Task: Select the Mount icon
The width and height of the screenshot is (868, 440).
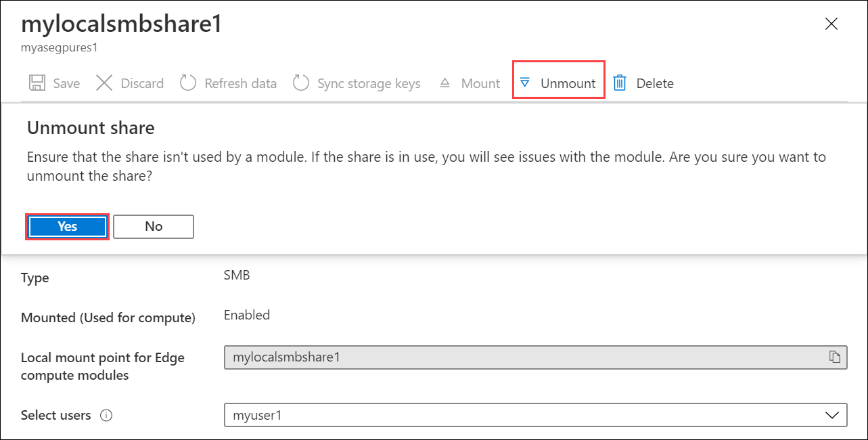Action: click(x=444, y=83)
